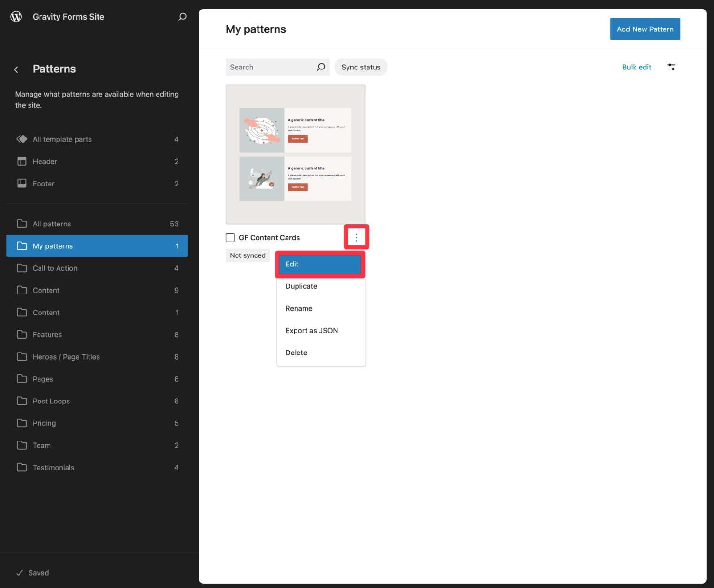Image resolution: width=714 pixels, height=588 pixels.
Task: Choose Rename from the pattern menu
Action: click(321, 308)
